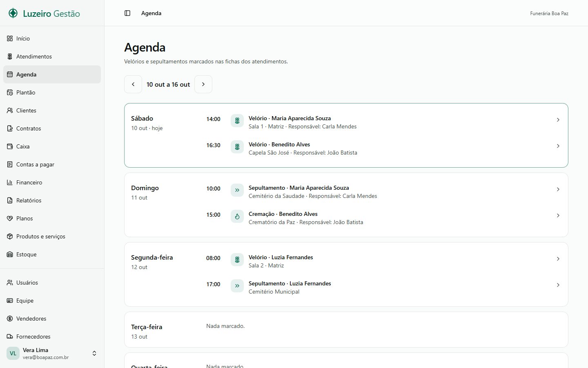Click the Contratos document icon
This screenshot has height=368, width=588.
10,128
